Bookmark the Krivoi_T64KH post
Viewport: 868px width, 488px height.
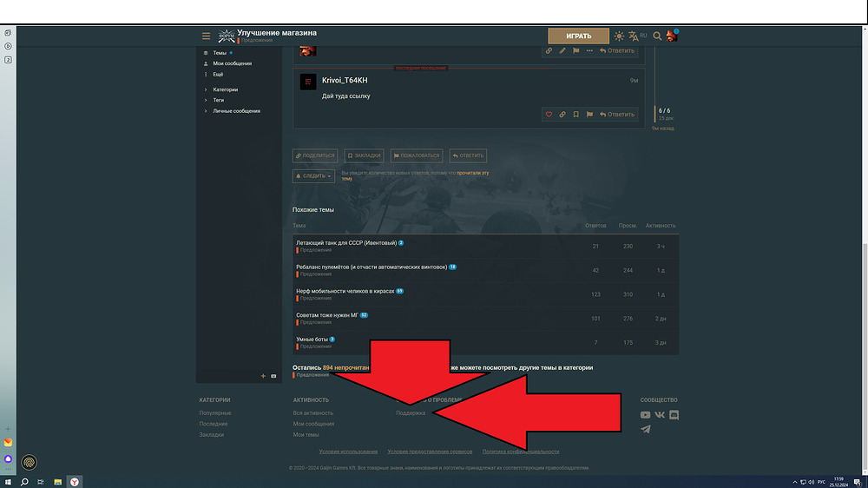[x=575, y=114]
